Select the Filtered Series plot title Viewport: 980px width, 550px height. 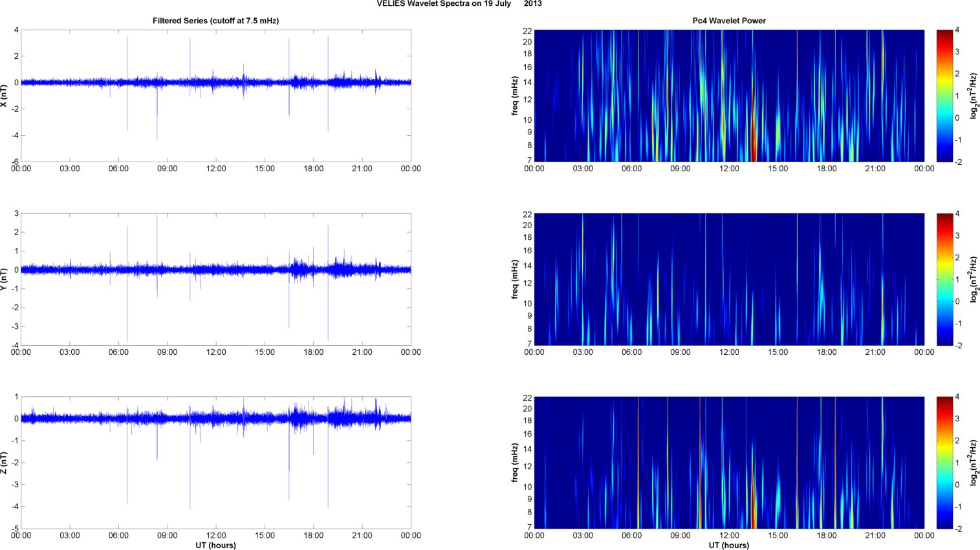tap(215, 21)
